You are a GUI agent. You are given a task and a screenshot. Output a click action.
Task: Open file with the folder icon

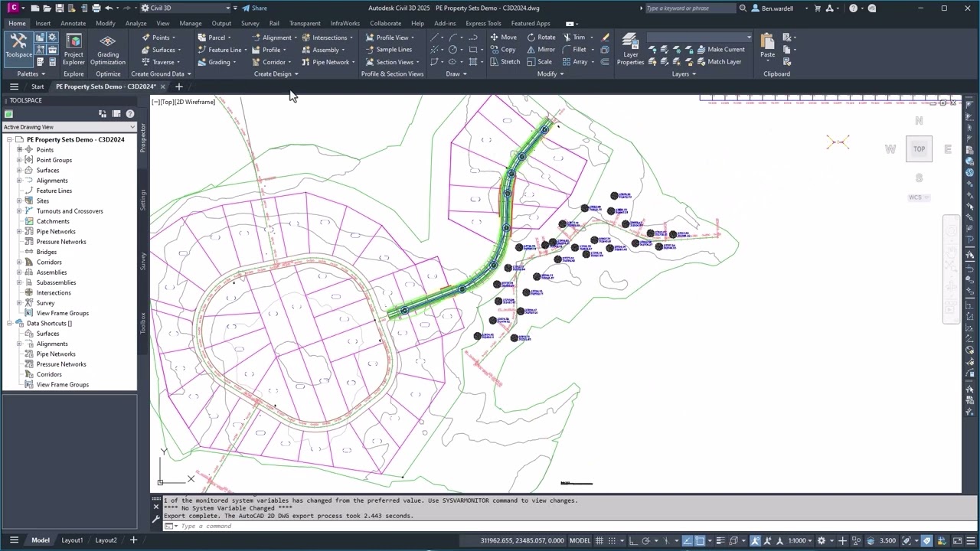[47, 8]
